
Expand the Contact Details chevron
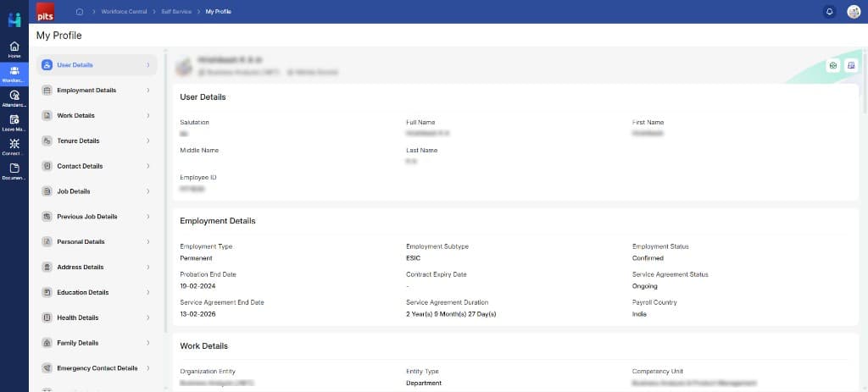(x=147, y=166)
